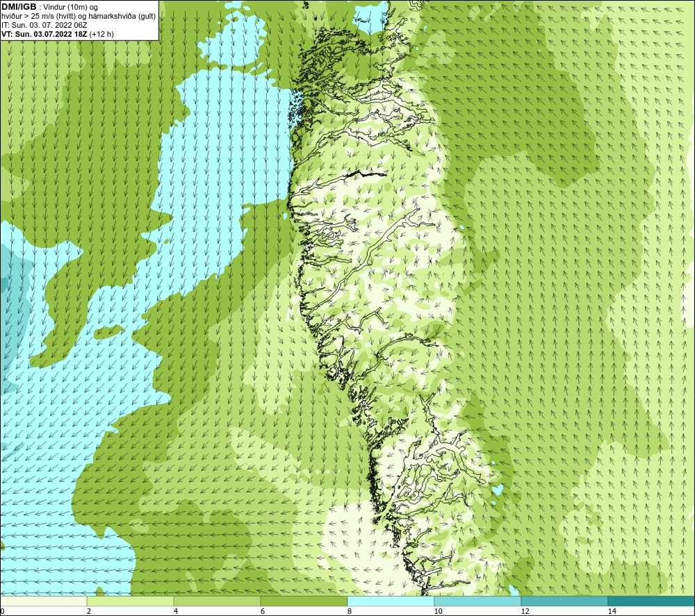Click the 4–6 m/s green legend swatch
This screenshot has height=616, width=695.
tap(217, 601)
